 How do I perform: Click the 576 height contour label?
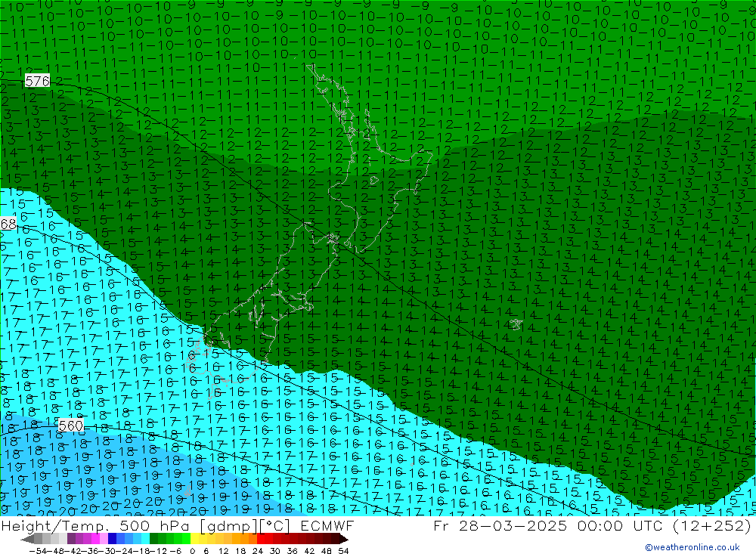pyautogui.click(x=37, y=81)
